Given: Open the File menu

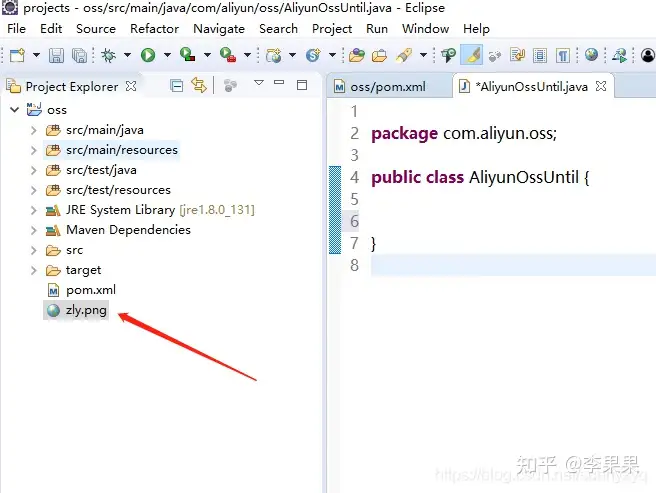Looking at the screenshot, I should (x=16, y=29).
